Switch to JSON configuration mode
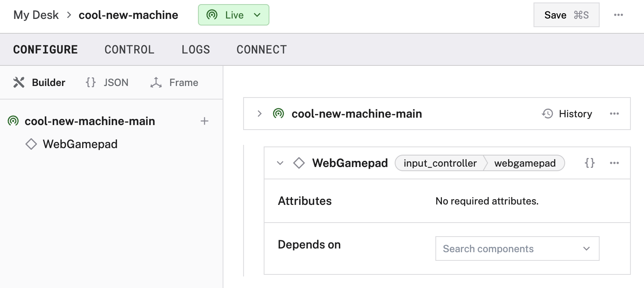 pyautogui.click(x=107, y=83)
